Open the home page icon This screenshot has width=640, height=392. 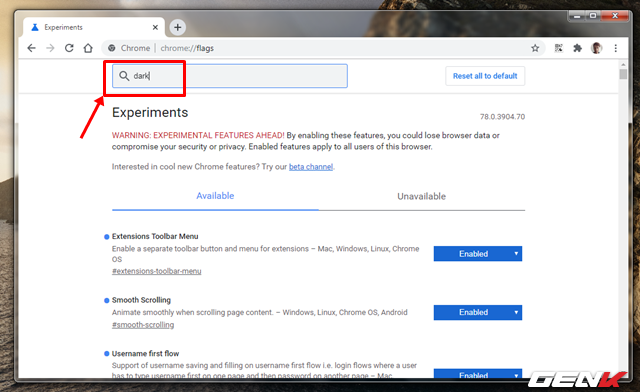tap(88, 48)
